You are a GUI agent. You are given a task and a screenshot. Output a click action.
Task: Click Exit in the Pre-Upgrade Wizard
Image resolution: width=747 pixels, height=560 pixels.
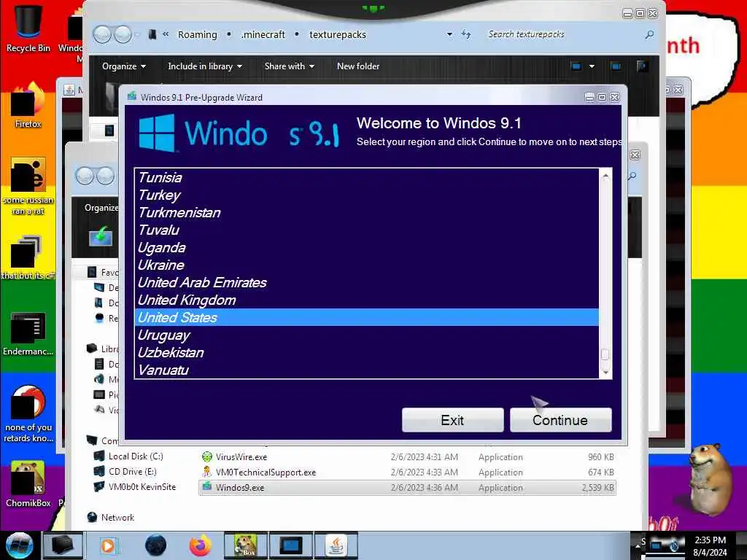click(452, 420)
